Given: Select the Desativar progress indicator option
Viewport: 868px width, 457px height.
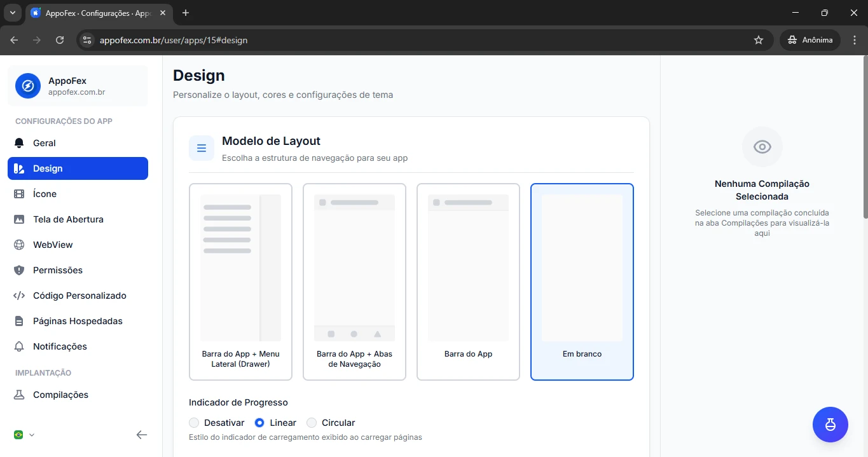Looking at the screenshot, I should click(x=194, y=423).
